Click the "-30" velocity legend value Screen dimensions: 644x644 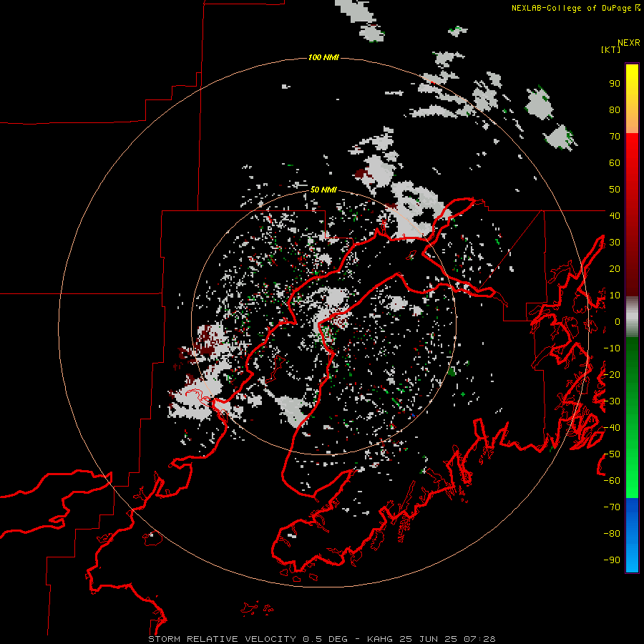click(x=612, y=401)
